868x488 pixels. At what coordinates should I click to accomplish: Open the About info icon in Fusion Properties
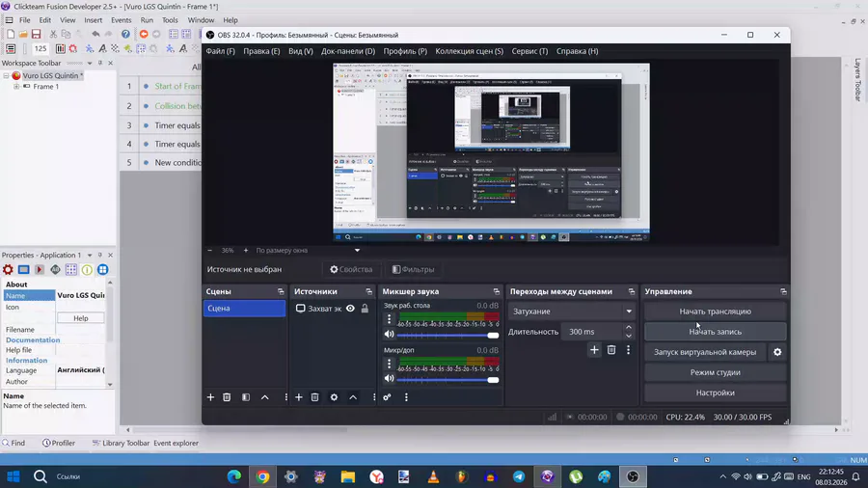coord(87,269)
